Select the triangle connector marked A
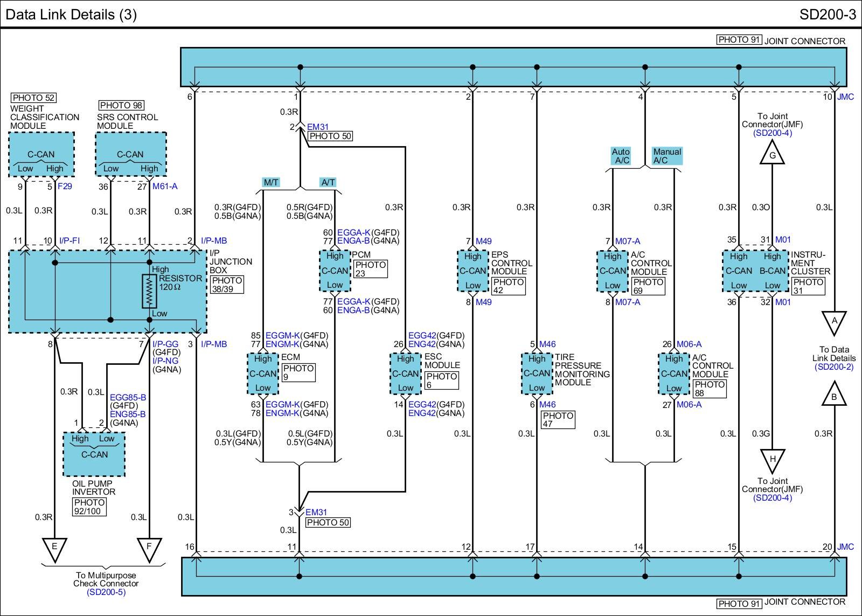 [834, 321]
